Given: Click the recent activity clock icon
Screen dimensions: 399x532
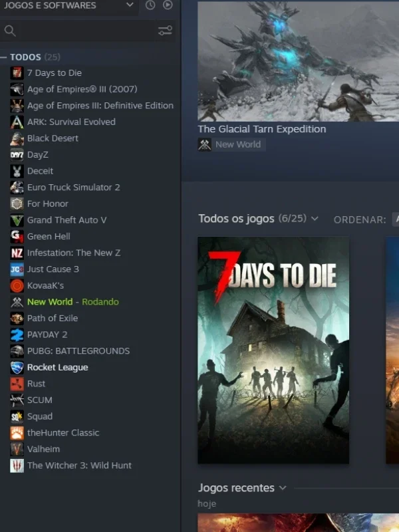Looking at the screenshot, I should [150, 5].
